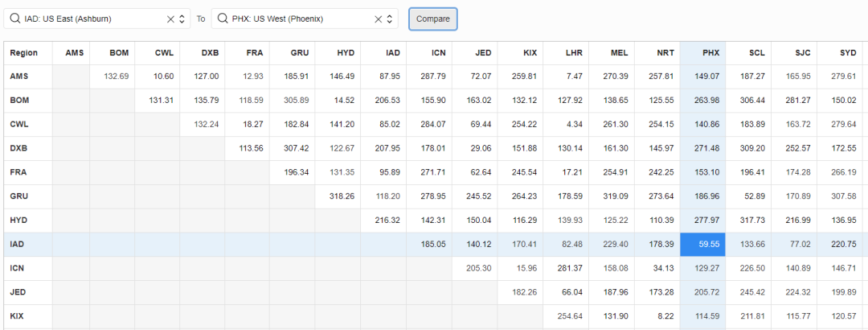Click the 132.69 AMS-to-BOM latency cell

[x=117, y=76]
